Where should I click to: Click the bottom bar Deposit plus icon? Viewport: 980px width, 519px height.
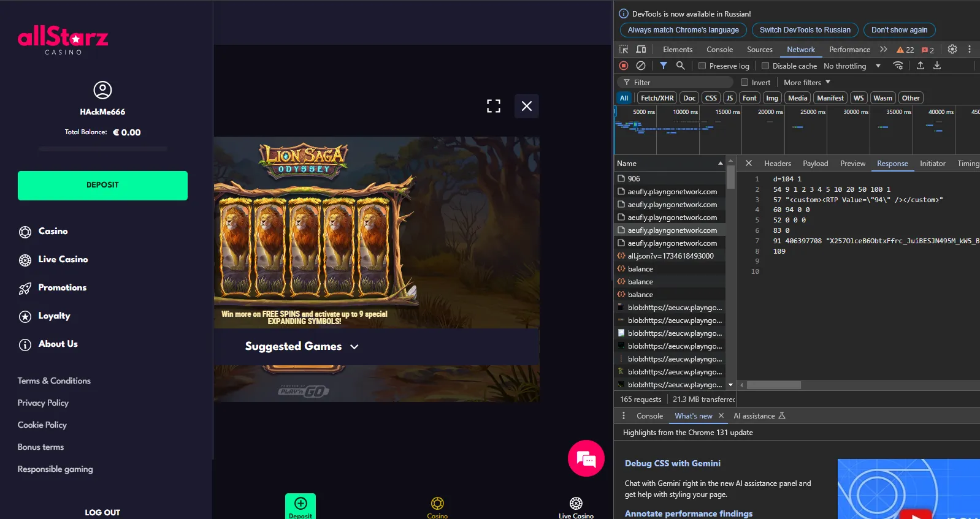301,503
